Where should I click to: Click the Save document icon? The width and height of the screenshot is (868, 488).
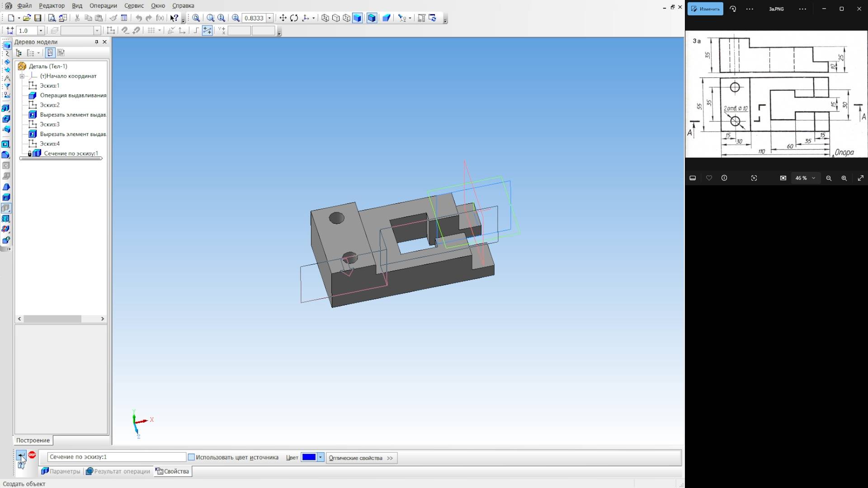tap(38, 18)
